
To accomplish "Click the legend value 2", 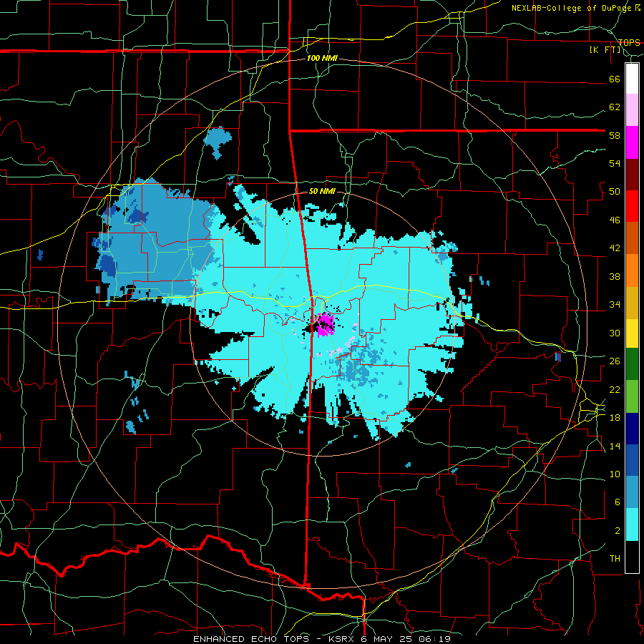I will click(x=618, y=531).
